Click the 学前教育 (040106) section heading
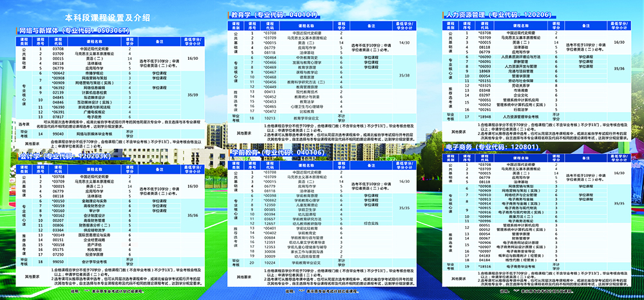644x300 pixels. point(278,151)
